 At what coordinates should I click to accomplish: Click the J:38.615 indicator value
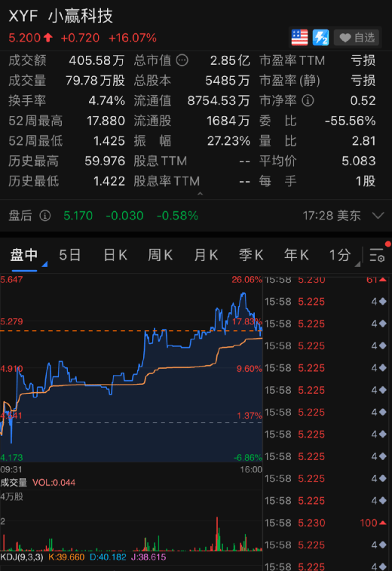(x=149, y=557)
